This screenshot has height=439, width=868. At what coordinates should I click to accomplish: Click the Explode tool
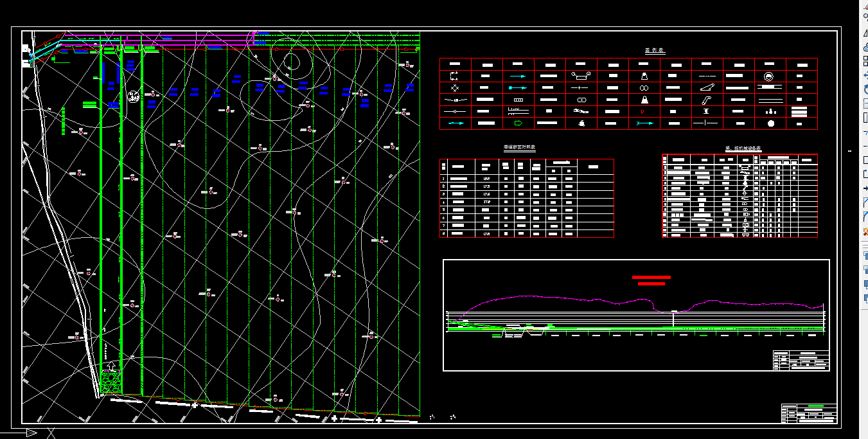click(x=865, y=231)
